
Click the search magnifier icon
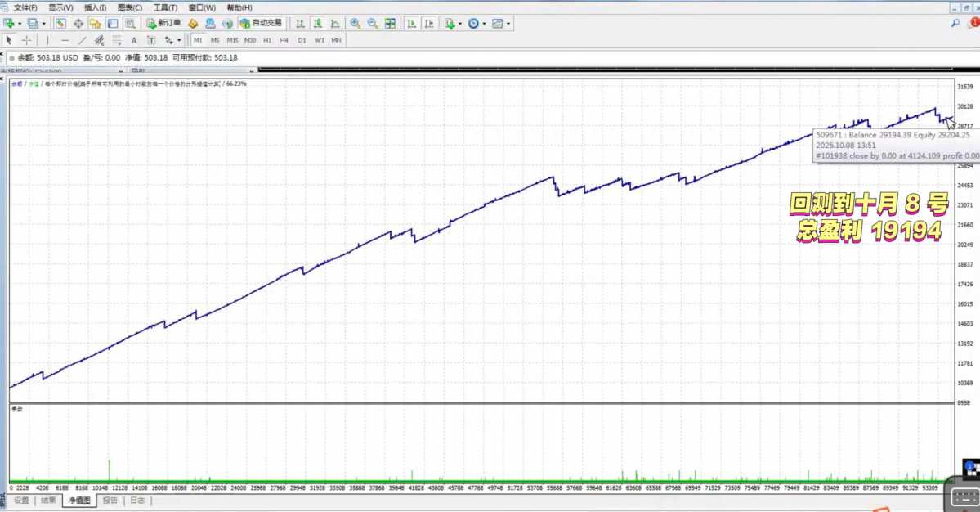tap(955, 23)
